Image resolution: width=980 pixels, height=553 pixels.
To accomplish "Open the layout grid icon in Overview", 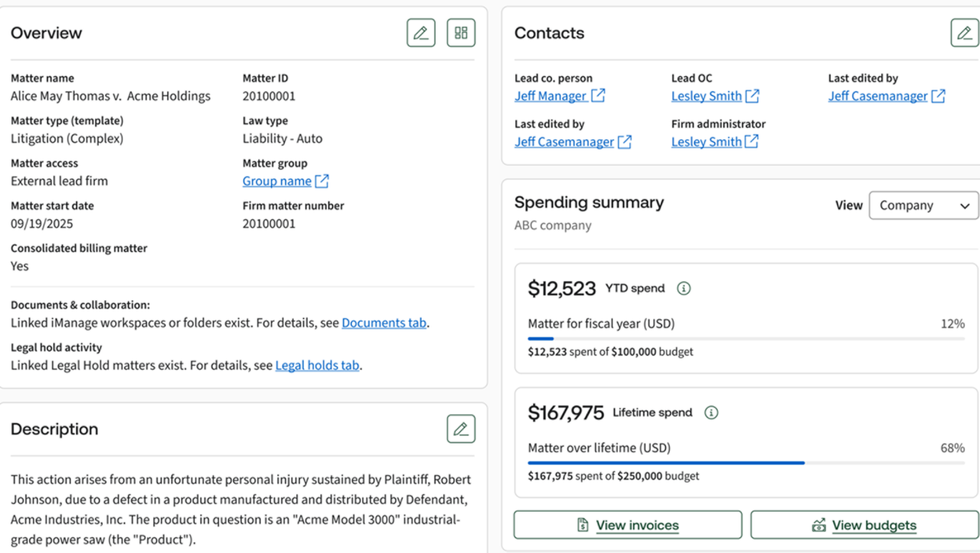I will coord(461,33).
